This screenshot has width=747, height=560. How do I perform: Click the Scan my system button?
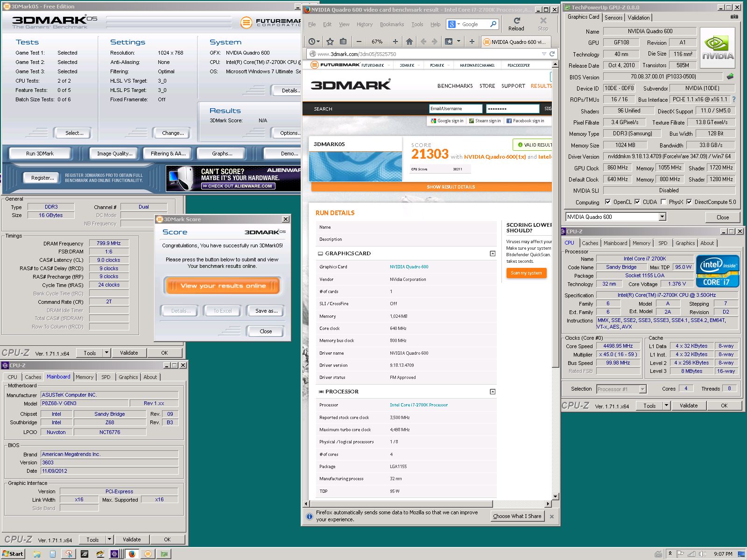click(x=526, y=273)
